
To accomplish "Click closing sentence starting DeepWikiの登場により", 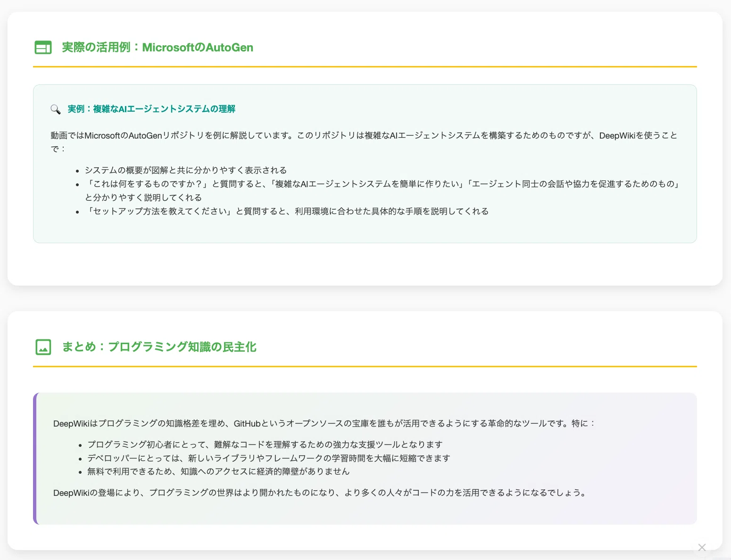I will [321, 493].
